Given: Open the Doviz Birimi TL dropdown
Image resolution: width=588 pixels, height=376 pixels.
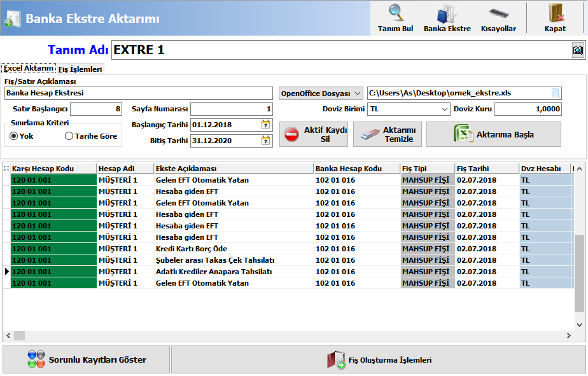Looking at the screenshot, I should pos(444,109).
